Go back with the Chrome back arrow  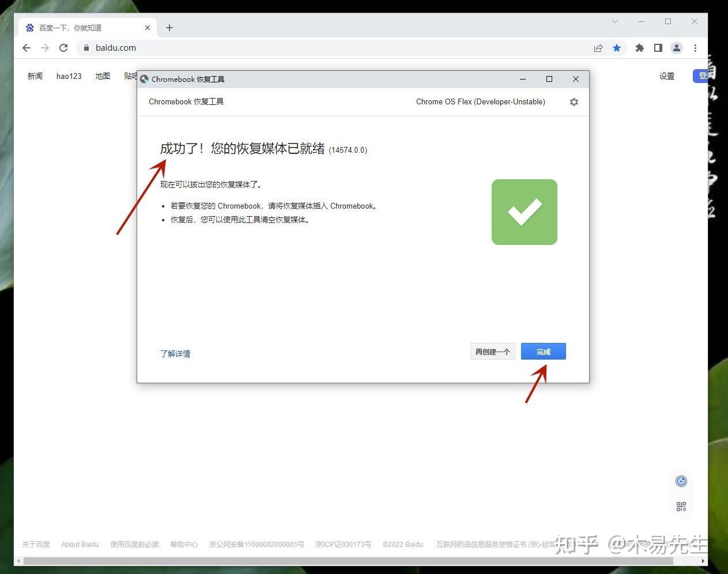pos(27,48)
